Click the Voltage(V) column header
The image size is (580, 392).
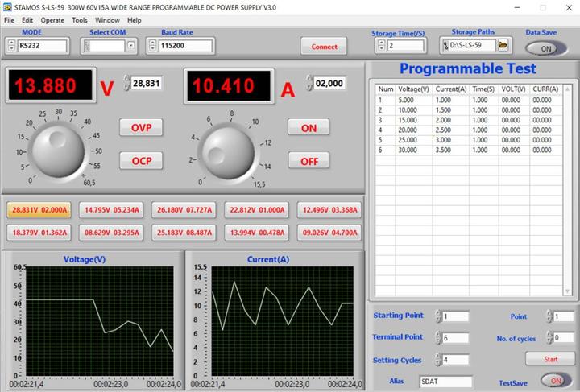point(413,89)
